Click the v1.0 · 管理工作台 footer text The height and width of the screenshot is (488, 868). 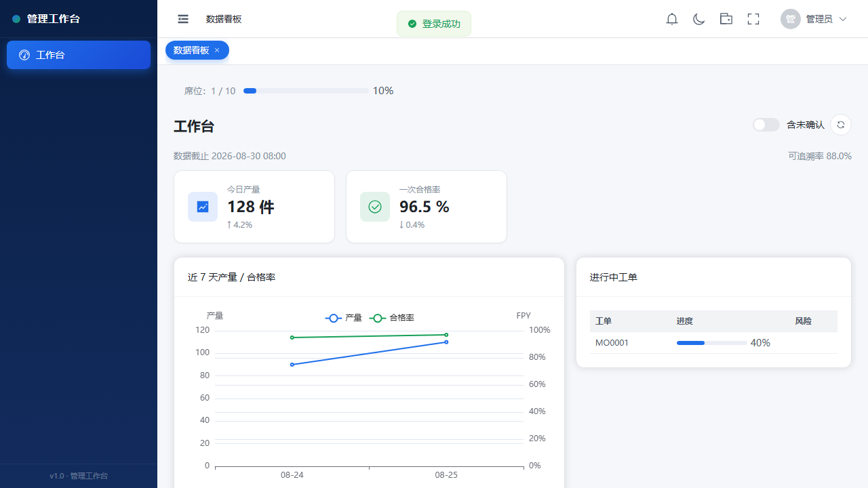pos(79,476)
